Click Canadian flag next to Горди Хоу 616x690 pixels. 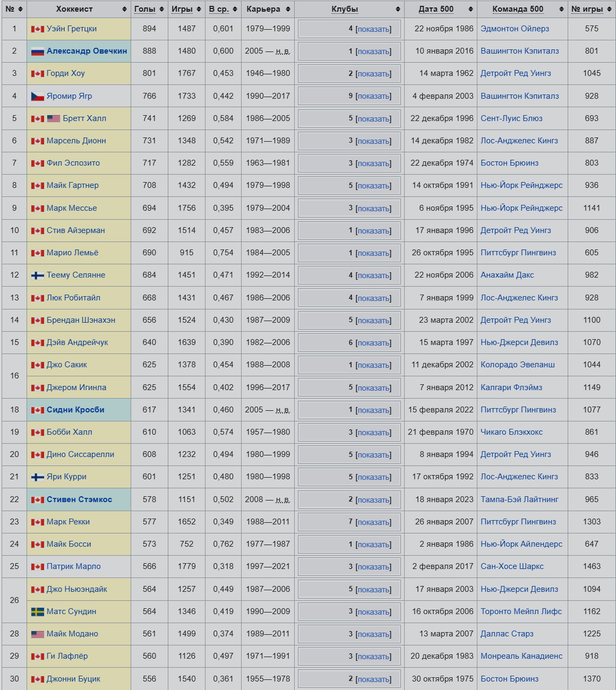coord(38,74)
